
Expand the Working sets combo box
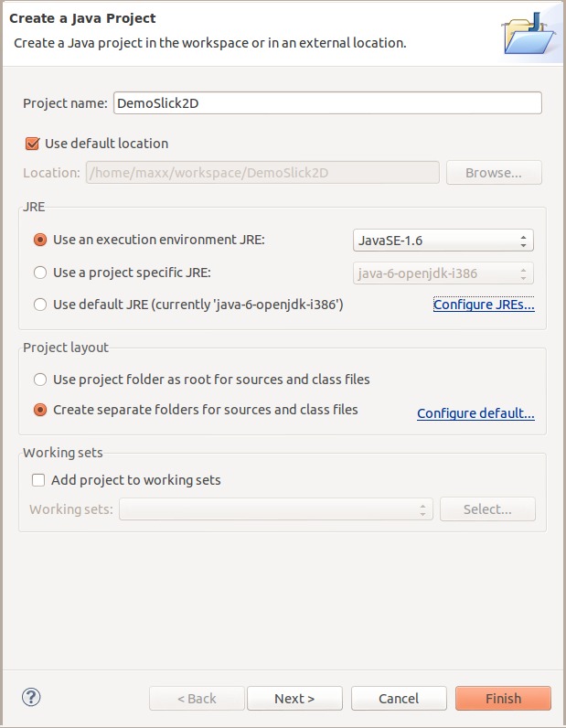276,509
